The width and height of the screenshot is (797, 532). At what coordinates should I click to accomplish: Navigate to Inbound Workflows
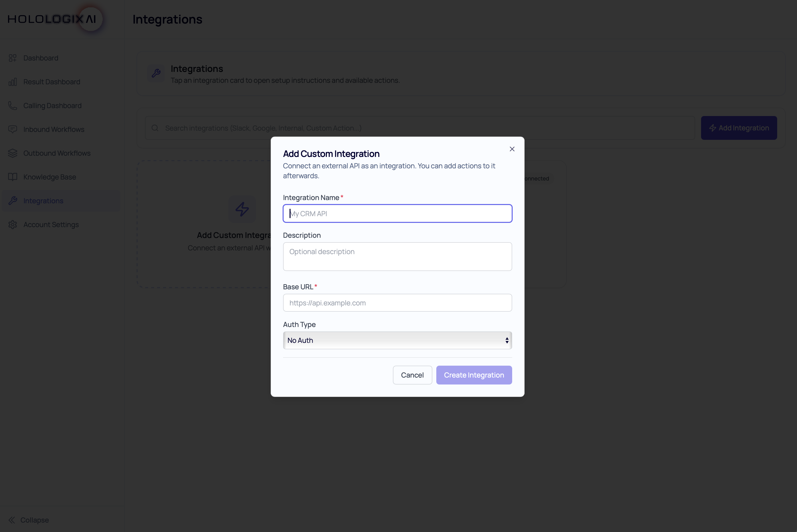61,129
